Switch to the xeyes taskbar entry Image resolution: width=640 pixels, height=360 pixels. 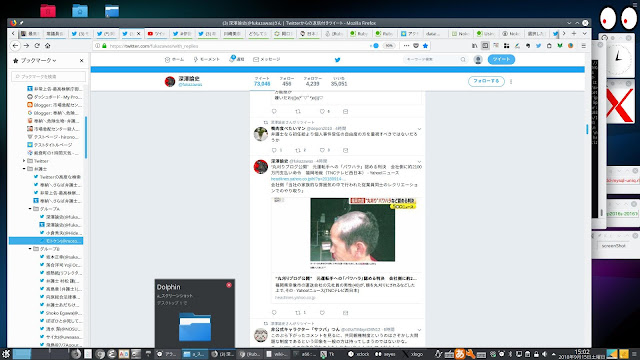point(385,354)
